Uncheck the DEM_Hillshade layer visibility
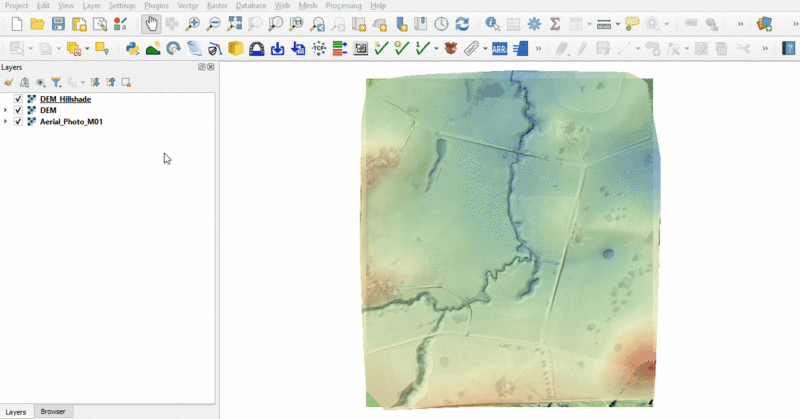The image size is (800, 419). pyautogui.click(x=18, y=99)
